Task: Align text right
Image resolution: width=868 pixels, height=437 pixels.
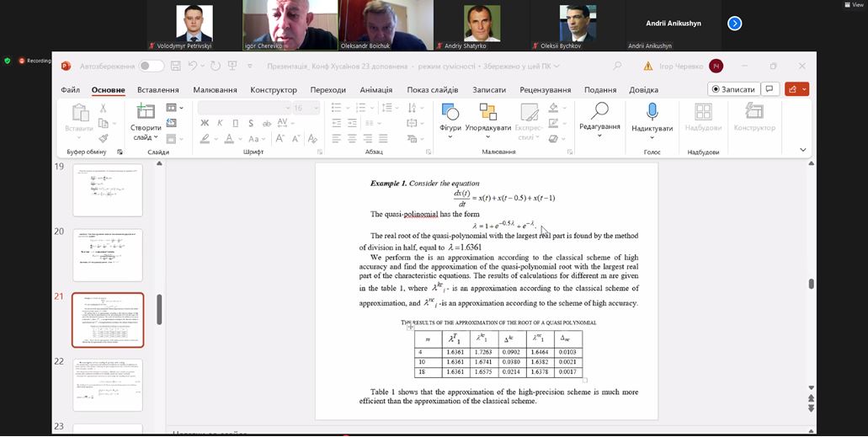Action: tap(367, 138)
